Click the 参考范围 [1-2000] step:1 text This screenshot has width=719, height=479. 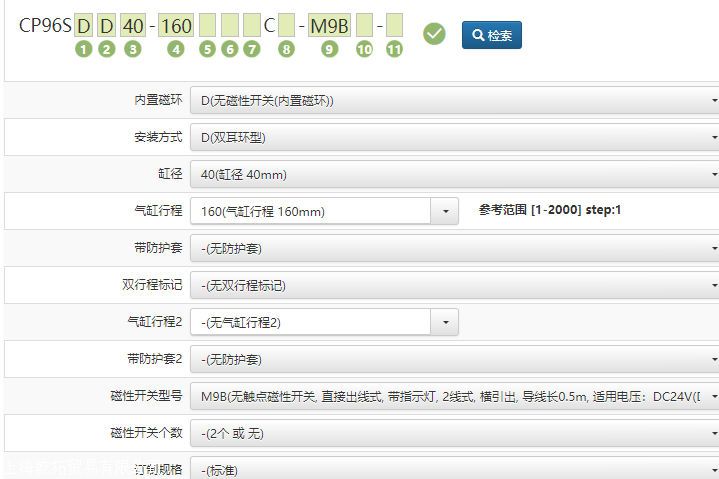(549, 210)
